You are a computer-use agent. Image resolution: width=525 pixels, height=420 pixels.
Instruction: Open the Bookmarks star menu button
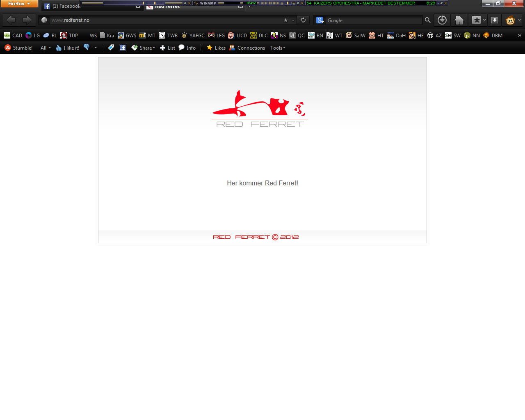[x=476, y=20]
